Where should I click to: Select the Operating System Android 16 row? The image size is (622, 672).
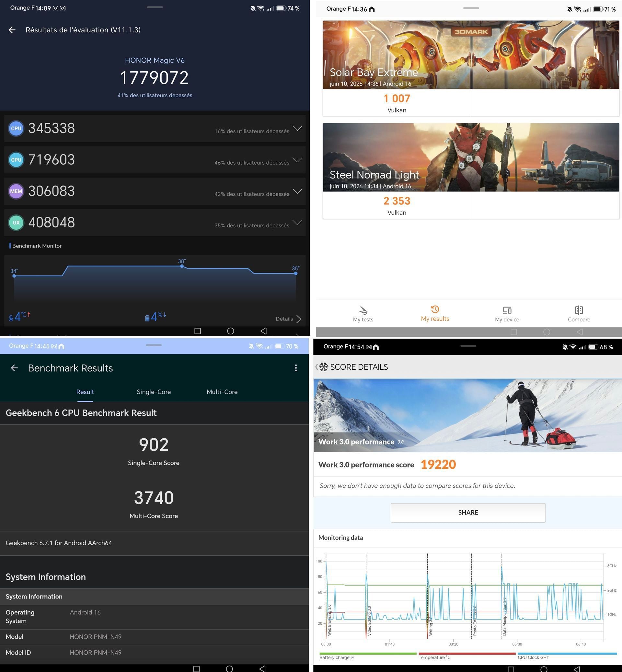(154, 617)
